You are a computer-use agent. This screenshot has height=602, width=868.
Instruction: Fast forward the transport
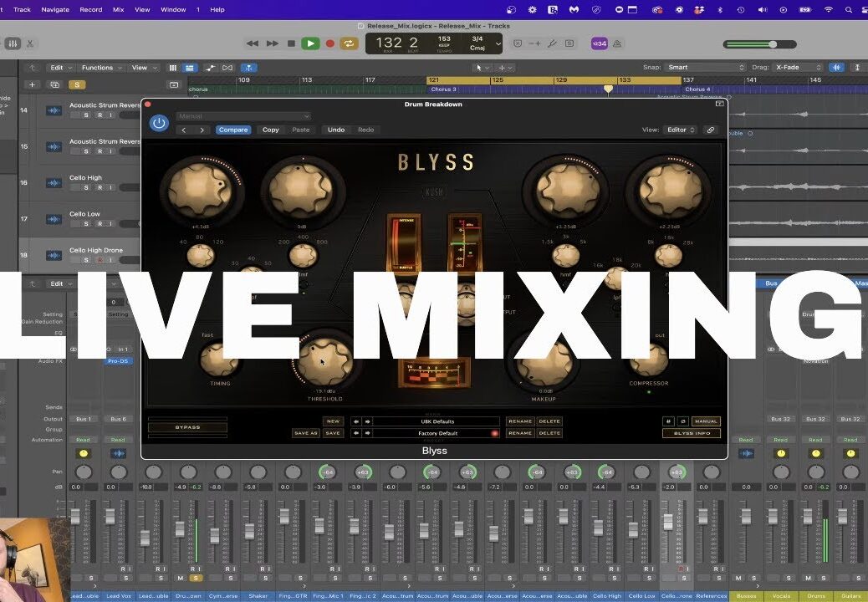coord(273,43)
